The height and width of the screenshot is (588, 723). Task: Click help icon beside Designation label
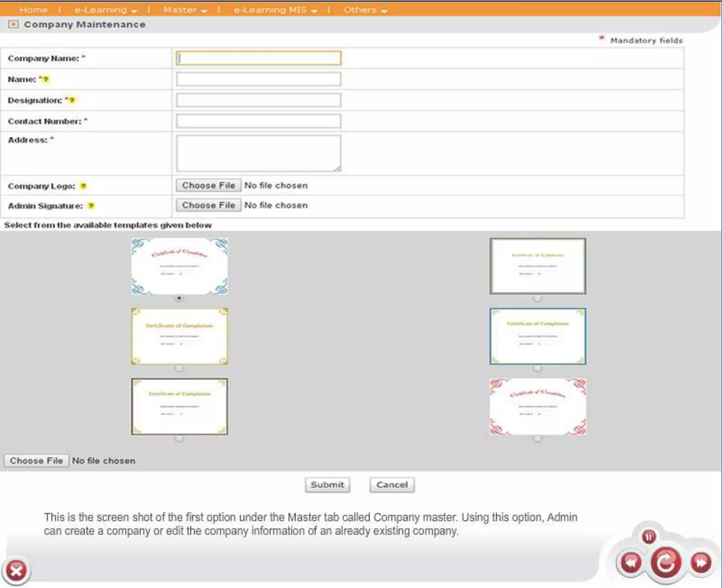point(72,100)
